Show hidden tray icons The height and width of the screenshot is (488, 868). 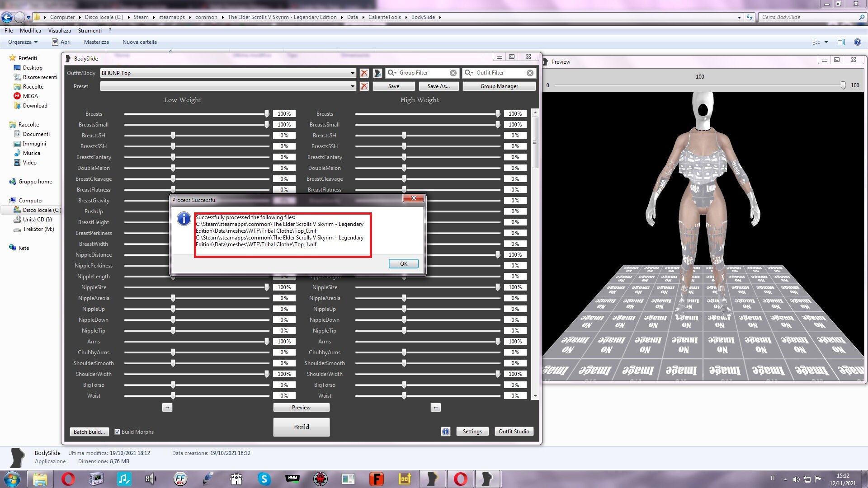785,479
